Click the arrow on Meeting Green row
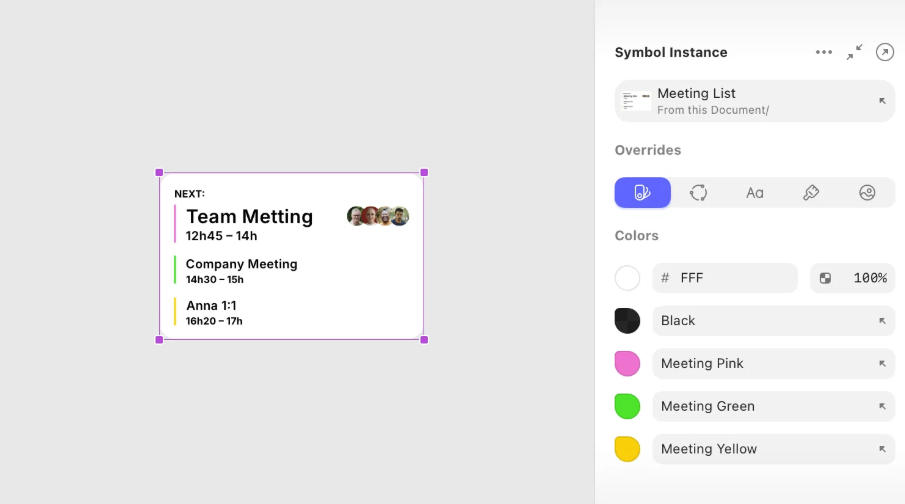905x504 pixels. [x=882, y=406]
